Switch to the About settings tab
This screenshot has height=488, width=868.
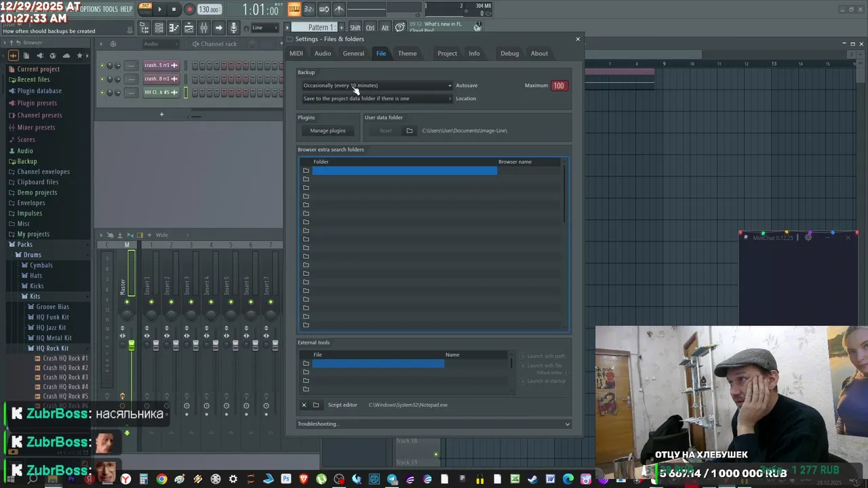(x=539, y=54)
